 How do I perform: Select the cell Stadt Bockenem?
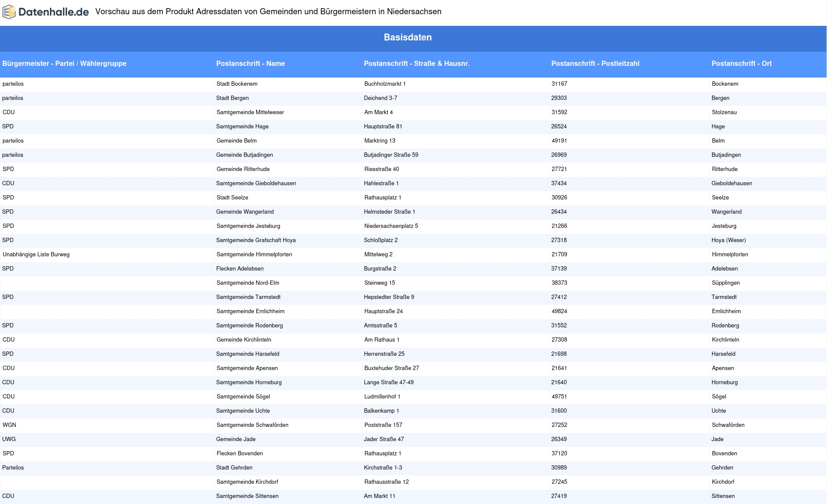tap(237, 84)
